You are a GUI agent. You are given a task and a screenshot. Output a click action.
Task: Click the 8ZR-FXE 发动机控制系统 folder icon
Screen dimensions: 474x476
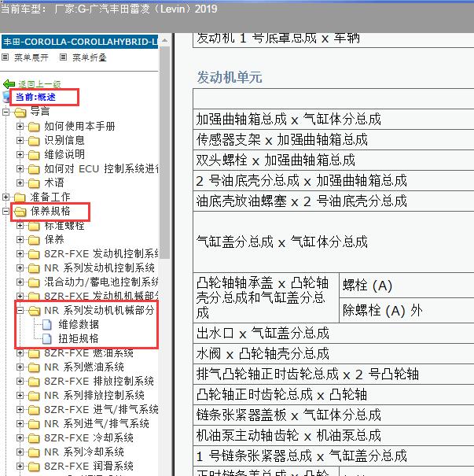(34, 254)
